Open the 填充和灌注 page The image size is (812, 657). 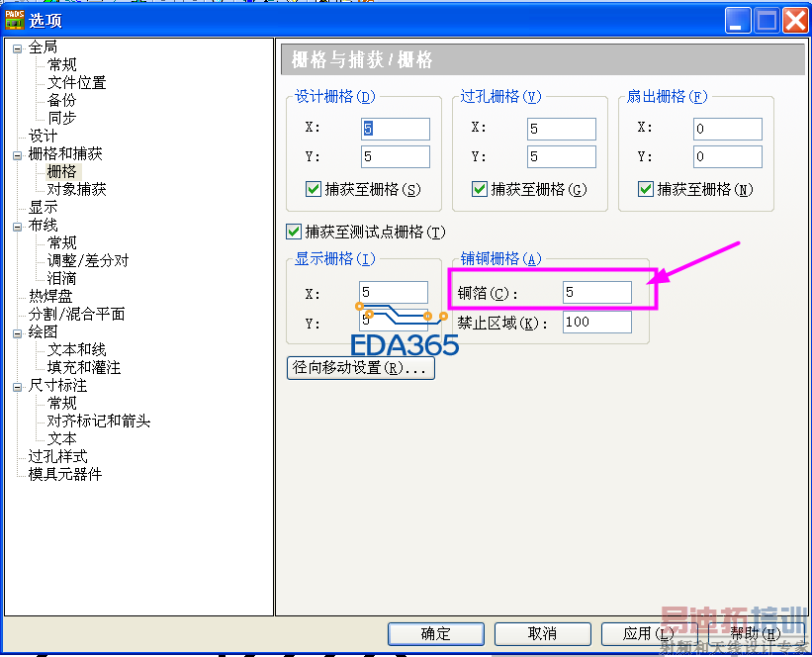pyautogui.click(x=84, y=367)
